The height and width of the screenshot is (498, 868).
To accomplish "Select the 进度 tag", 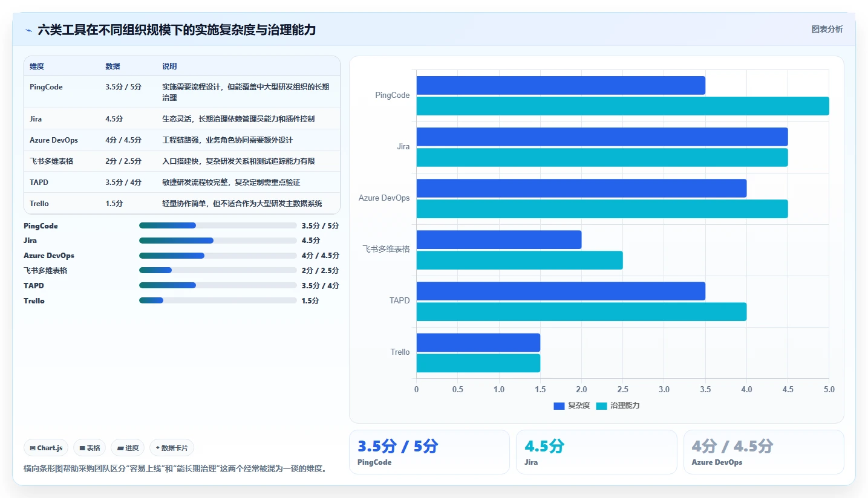I will pyautogui.click(x=128, y=448).
